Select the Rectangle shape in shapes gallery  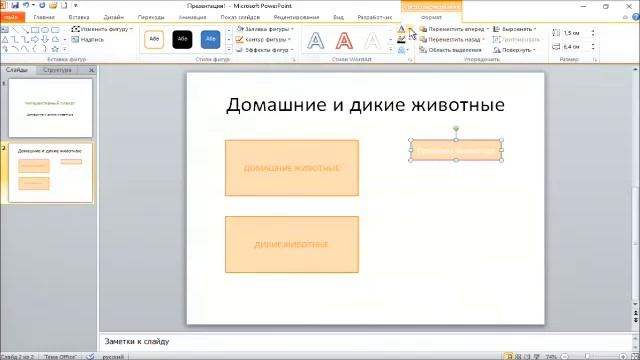click(35, 30)
